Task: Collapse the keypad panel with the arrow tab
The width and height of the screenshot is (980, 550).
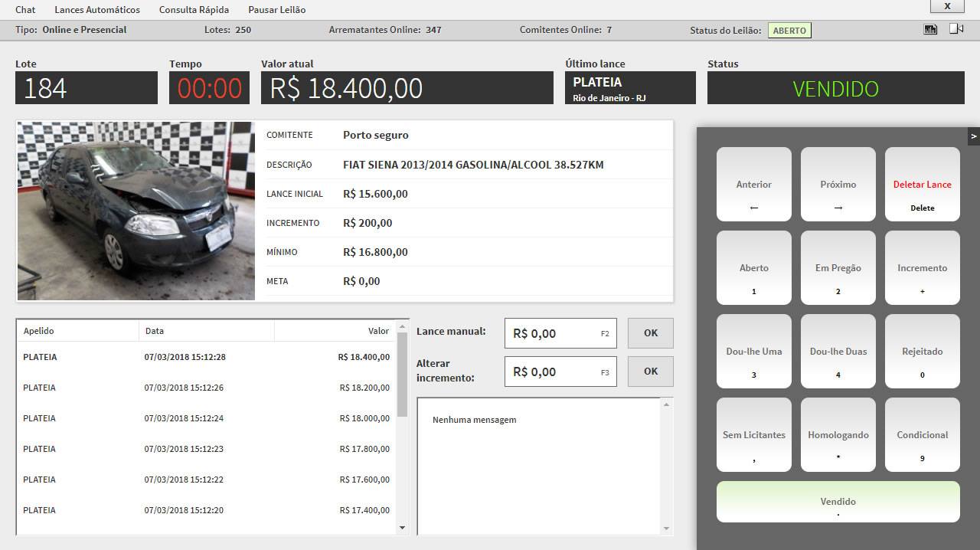Action: click(x=973, y=136)
